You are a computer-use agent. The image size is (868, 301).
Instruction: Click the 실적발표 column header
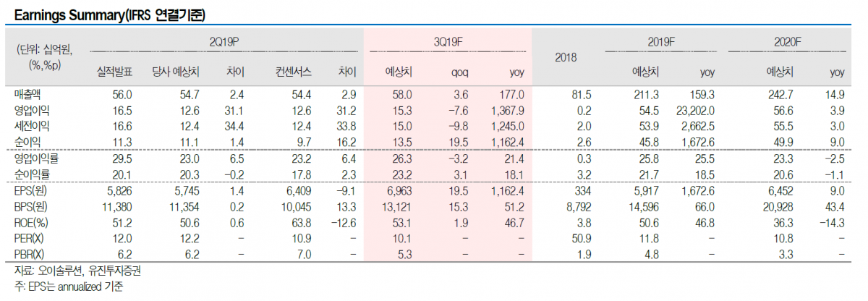[x=114, y=72]
